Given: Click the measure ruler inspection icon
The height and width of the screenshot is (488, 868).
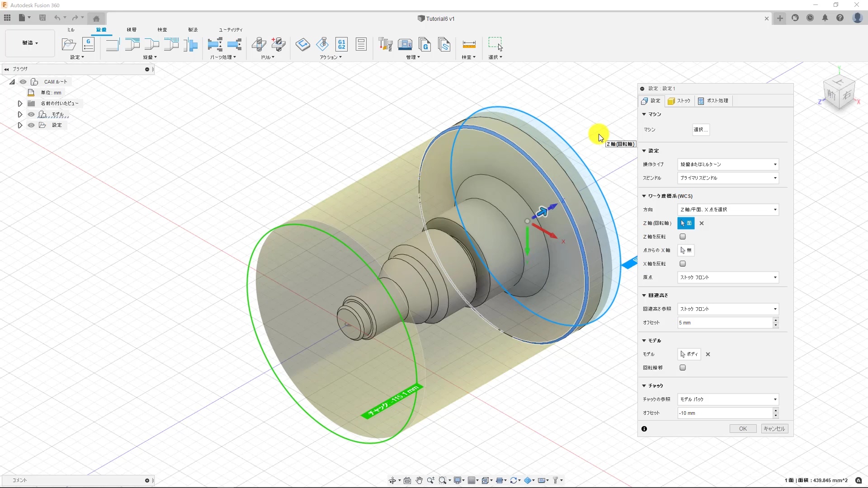Looking at the screenshot, I should click(469, 44).
